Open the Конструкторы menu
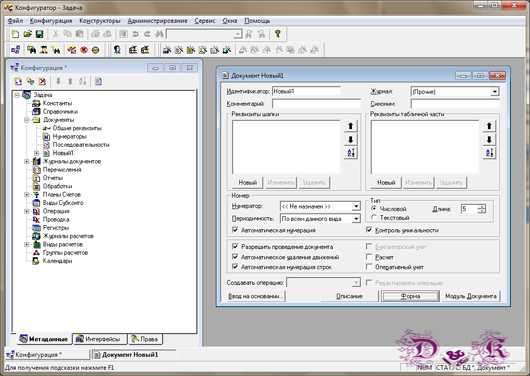530x376 pixels. [x=100, y=21]
